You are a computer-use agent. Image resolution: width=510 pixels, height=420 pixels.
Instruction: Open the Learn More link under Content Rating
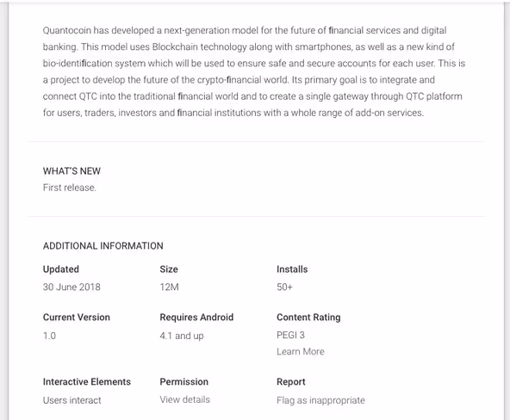pos(300,351)
